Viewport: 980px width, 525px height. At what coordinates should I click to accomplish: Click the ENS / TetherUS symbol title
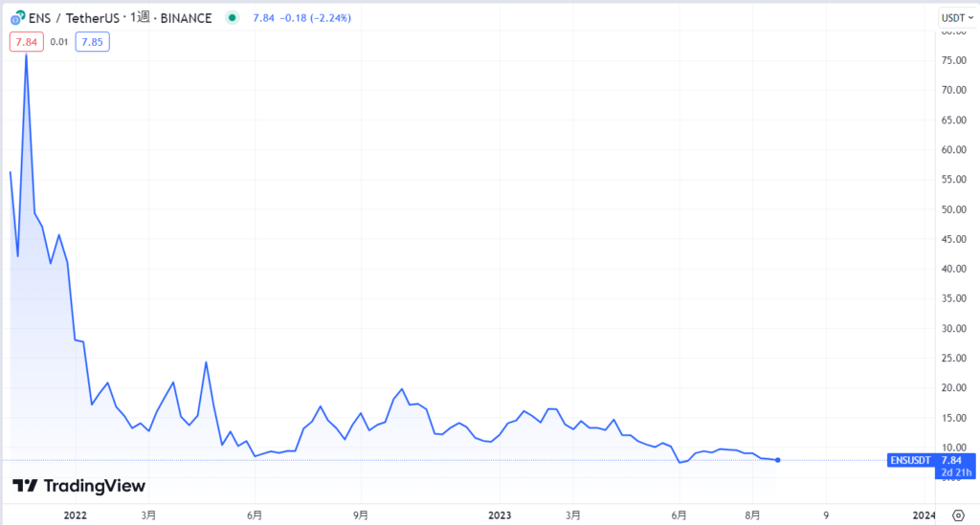point(74,18)
